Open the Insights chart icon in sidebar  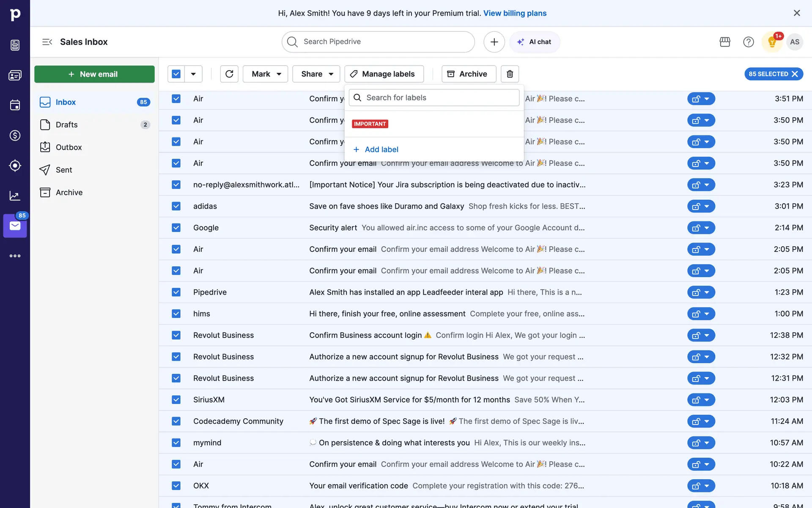pyautogui.click(x=15, y=196)
